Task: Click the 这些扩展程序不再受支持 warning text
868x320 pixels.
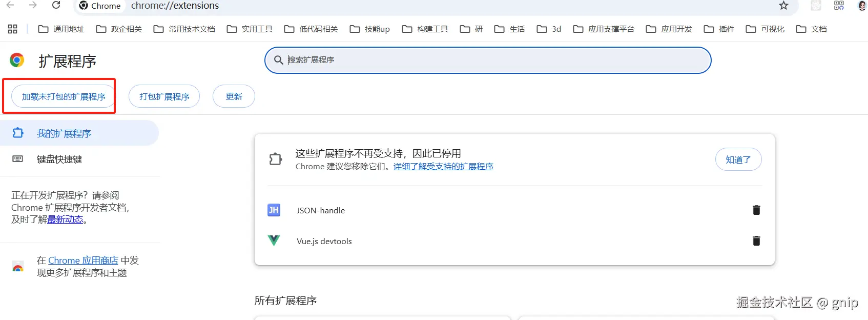Action: [378, 153]
